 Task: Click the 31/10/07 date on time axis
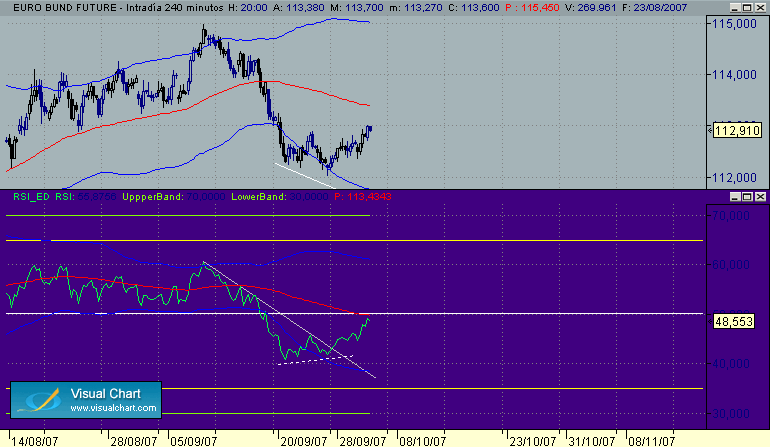pyautogui.click(x=592, y=441)
